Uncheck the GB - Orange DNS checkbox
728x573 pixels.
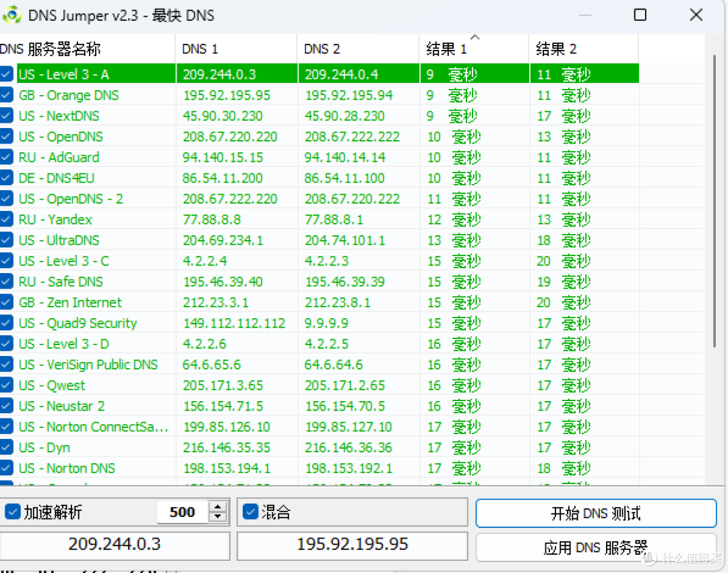coord(6,95)
